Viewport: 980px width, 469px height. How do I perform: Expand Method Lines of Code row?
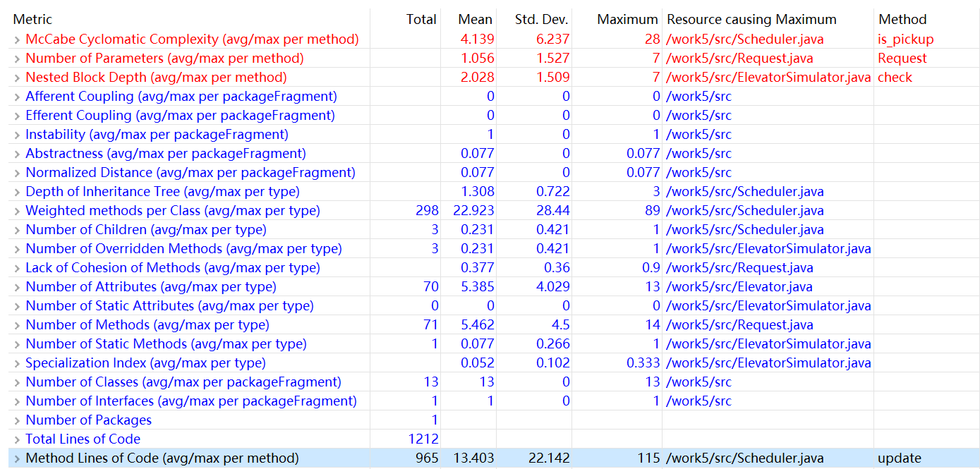[17, 458]
